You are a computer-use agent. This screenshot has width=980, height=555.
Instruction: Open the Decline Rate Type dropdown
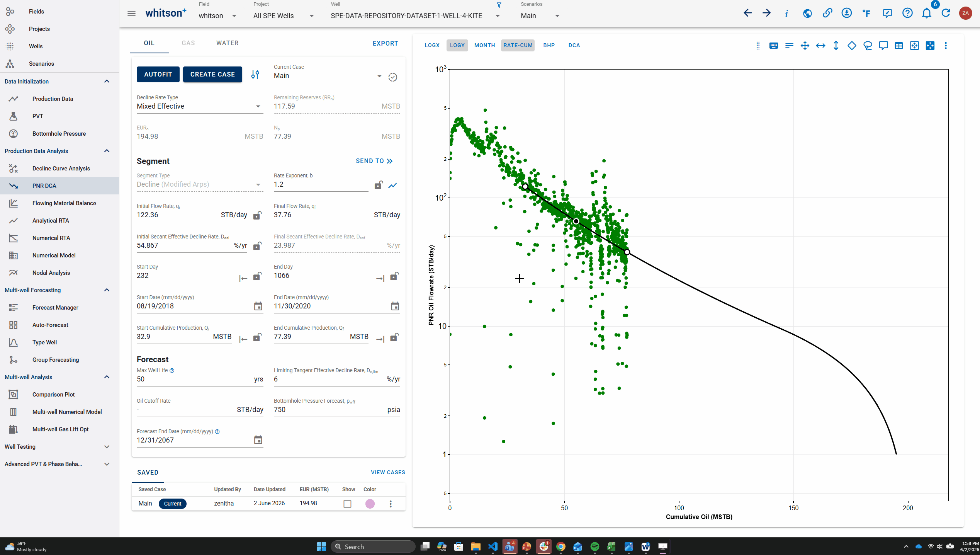coord(200,106)
